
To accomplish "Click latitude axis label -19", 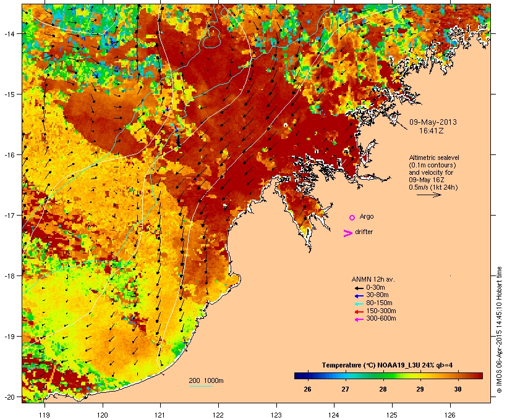I will click(x=9, y=337).
